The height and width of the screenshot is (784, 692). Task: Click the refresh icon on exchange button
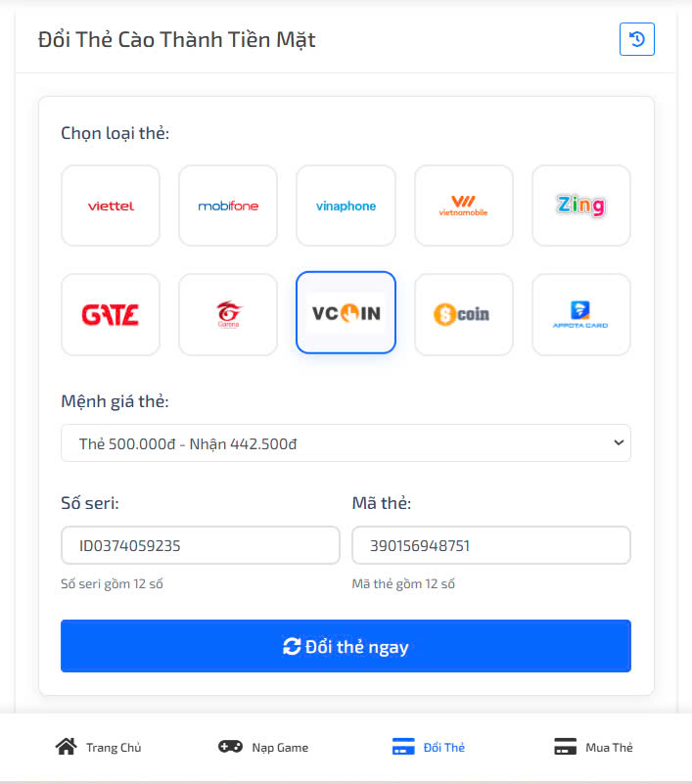292,646
